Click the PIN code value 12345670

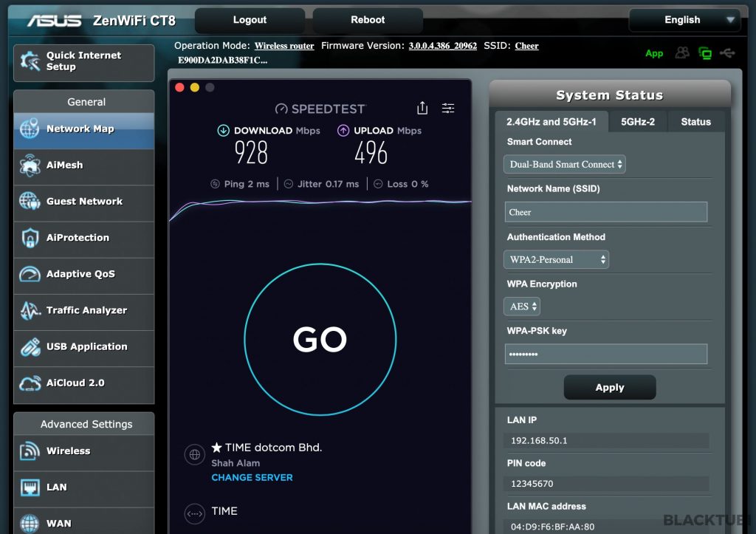(x=532, y=483)
